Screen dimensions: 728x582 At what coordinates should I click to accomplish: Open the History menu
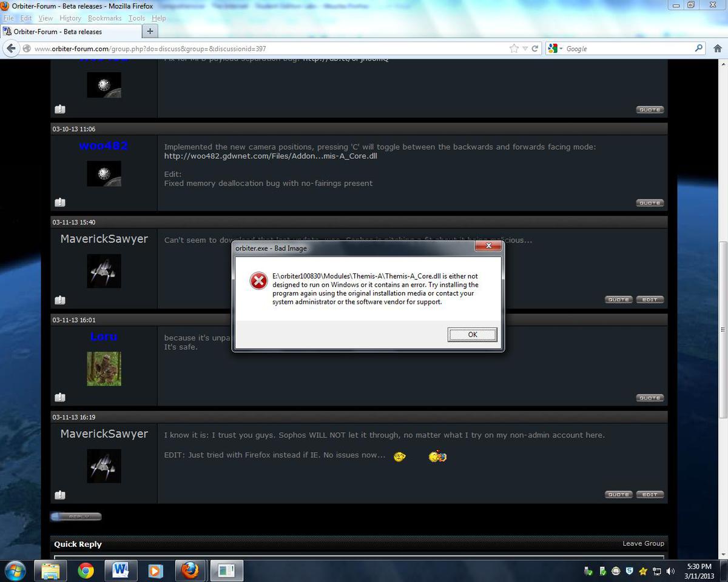(70, 18)
